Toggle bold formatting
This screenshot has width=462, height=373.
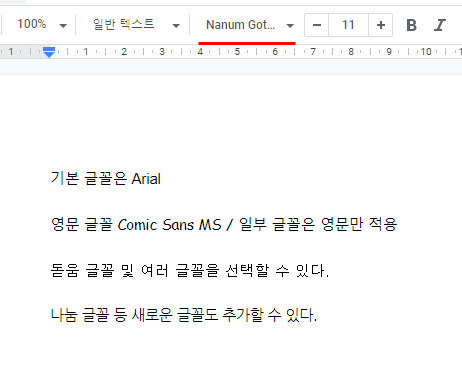[412, 25]
